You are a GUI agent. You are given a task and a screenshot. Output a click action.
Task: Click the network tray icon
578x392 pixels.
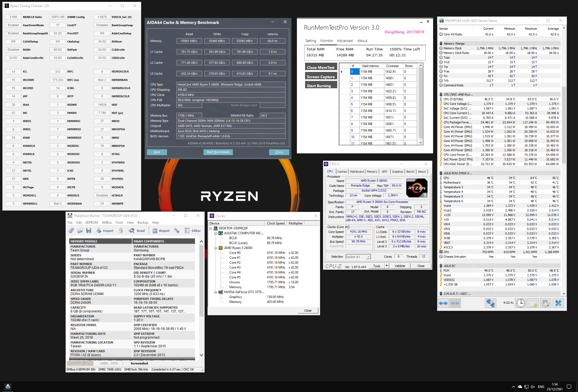pyautogui.click(x=526, y=387)
